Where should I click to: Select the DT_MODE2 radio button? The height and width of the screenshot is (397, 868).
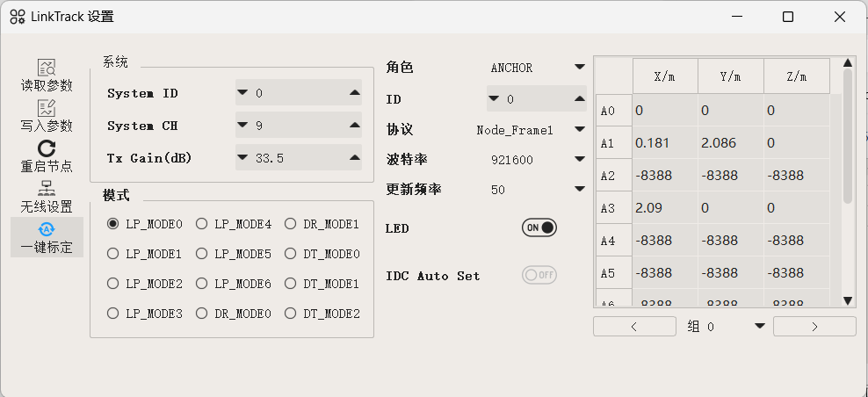[291, 314]
